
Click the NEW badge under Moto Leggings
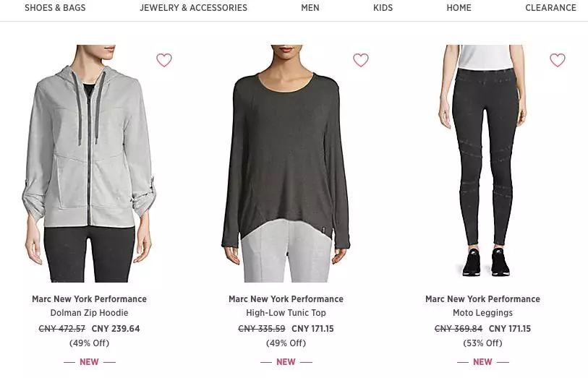482,362
